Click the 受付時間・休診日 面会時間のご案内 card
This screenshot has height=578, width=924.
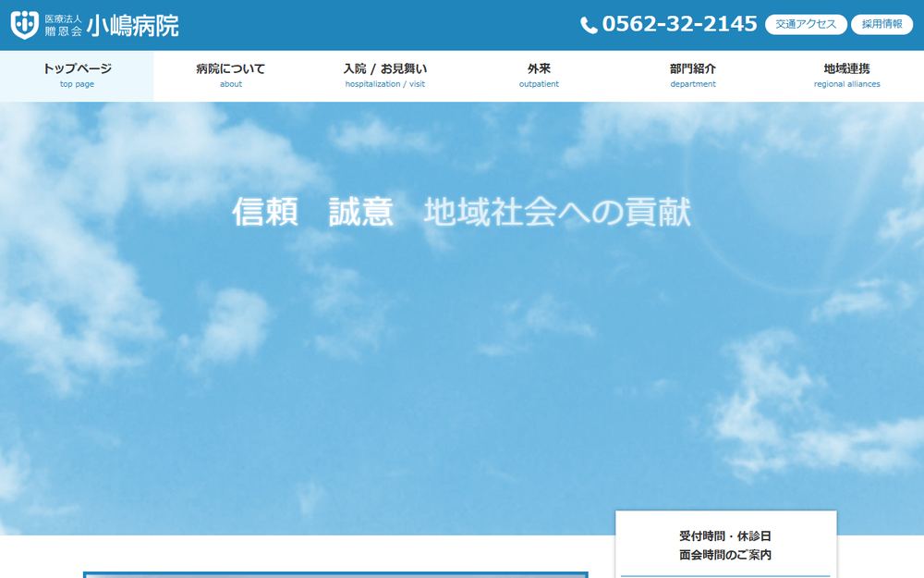(725, 545)
